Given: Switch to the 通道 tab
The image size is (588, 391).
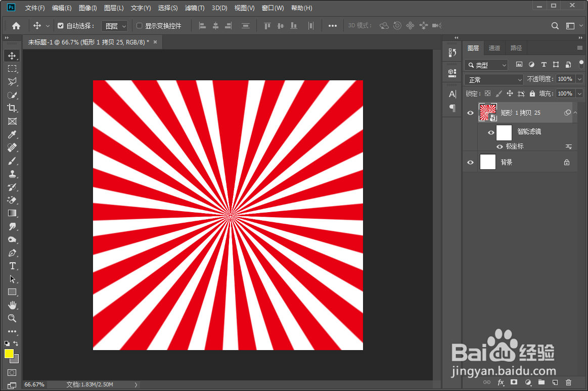Looking at the screenshot, I should (494, 48).
